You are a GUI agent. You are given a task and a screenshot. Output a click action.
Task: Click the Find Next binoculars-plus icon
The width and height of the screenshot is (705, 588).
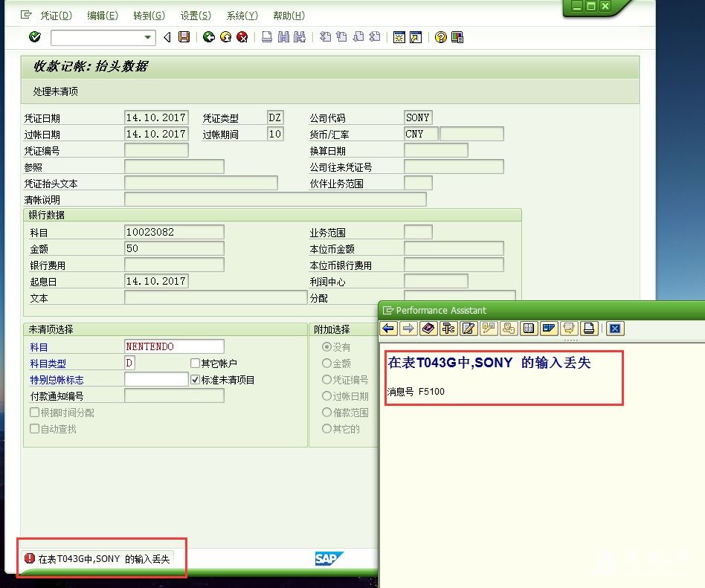point(300,37)
